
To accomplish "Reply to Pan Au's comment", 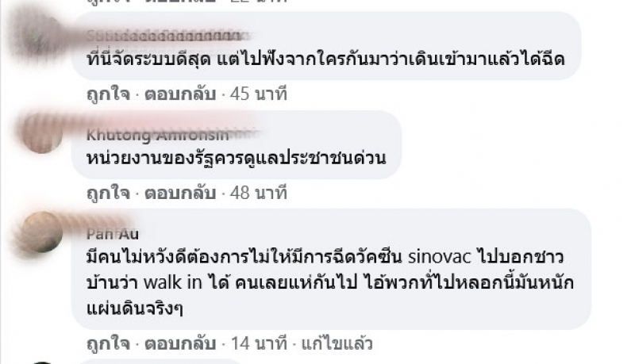I will point(180,344).
